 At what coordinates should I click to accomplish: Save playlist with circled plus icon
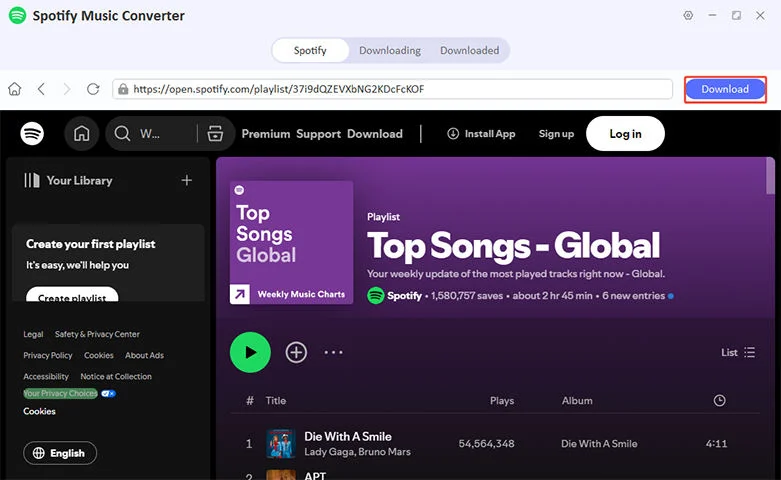point(296,353)
